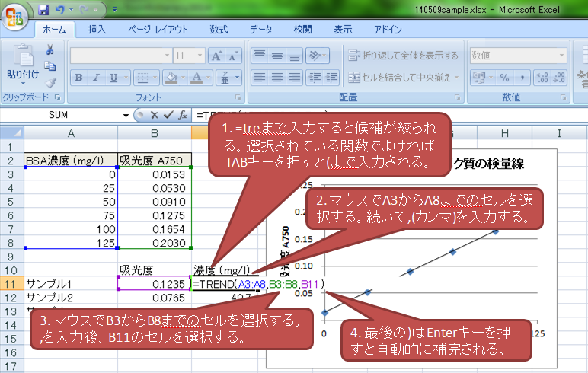Viewport: 588px width, 373px height.
Task: Expand the number format dropdown
Action: (x=565, y=56)
